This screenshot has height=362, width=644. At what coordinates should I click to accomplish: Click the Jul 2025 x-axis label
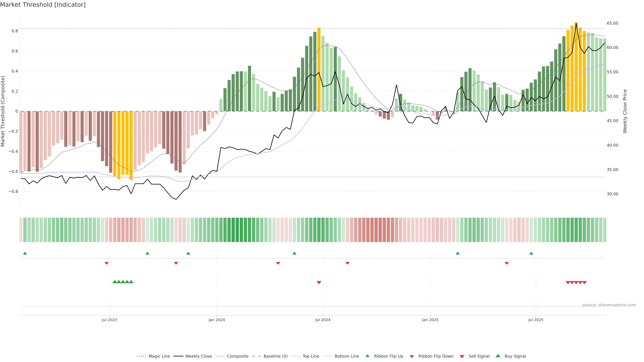(536, 320)
